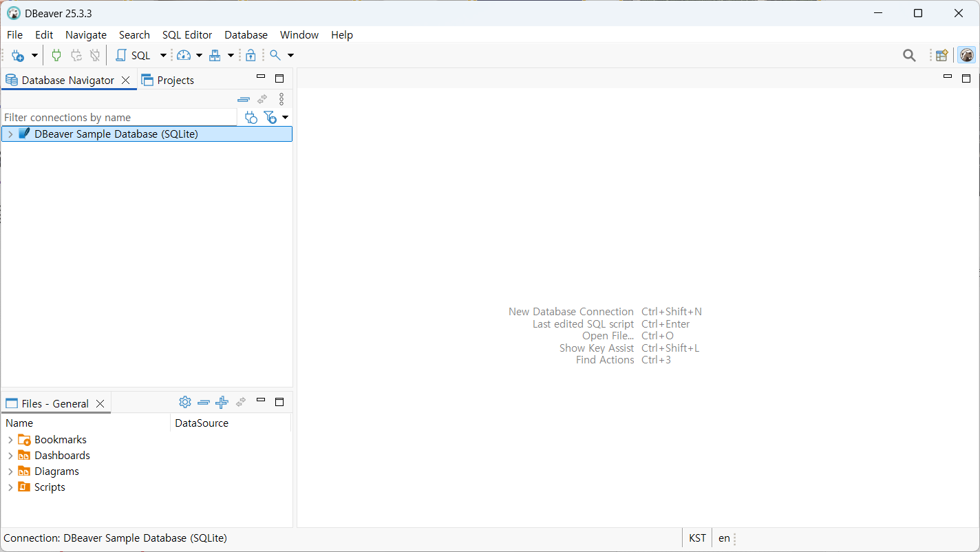Open a new SQL script button
Screen dimensions: 980x552
133,55
